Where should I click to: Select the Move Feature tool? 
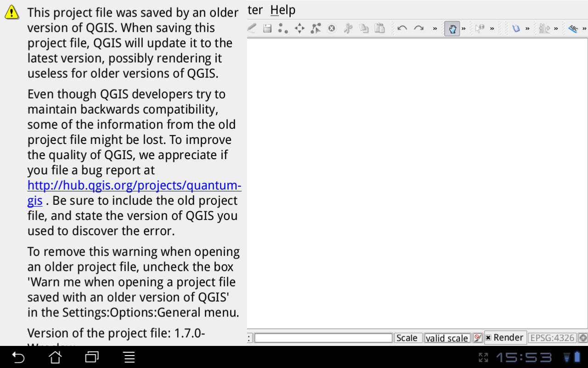(300, 29)
